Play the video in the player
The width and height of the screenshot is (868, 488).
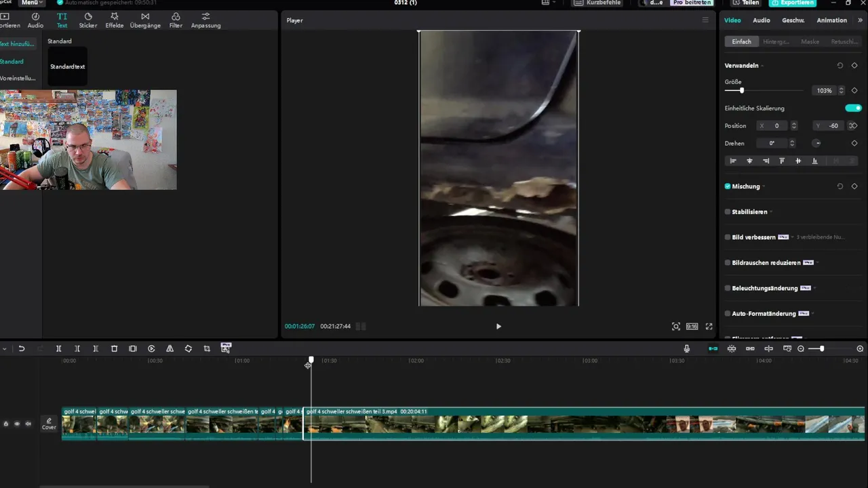tap(498, 326)
